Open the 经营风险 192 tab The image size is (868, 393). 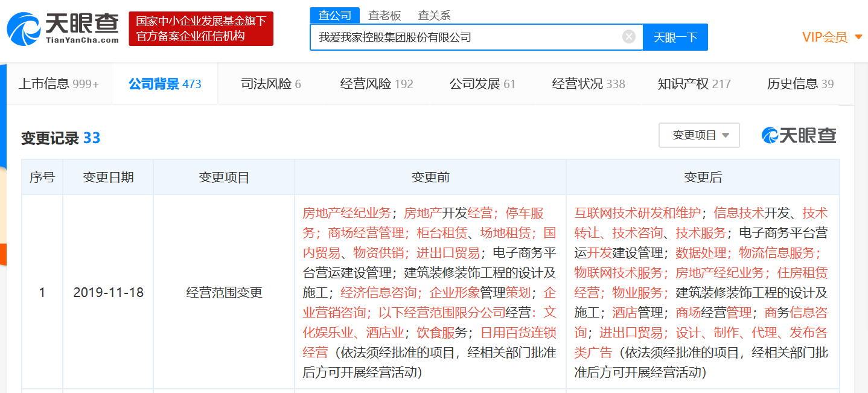pyautogui.click(x=377, y=84)
